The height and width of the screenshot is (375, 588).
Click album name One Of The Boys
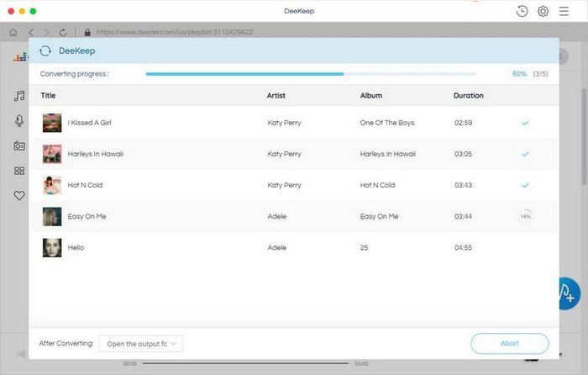pos(387,123)
